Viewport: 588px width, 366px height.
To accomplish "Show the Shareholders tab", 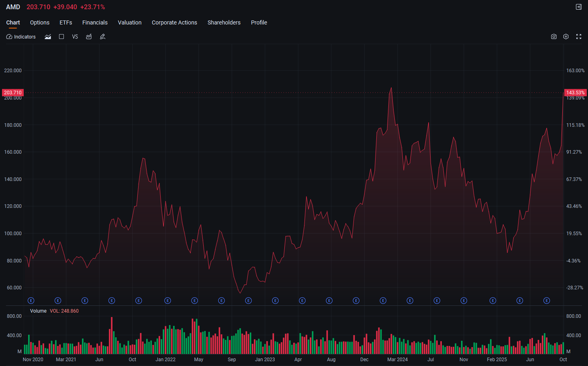I will click(x=224, y=22).
